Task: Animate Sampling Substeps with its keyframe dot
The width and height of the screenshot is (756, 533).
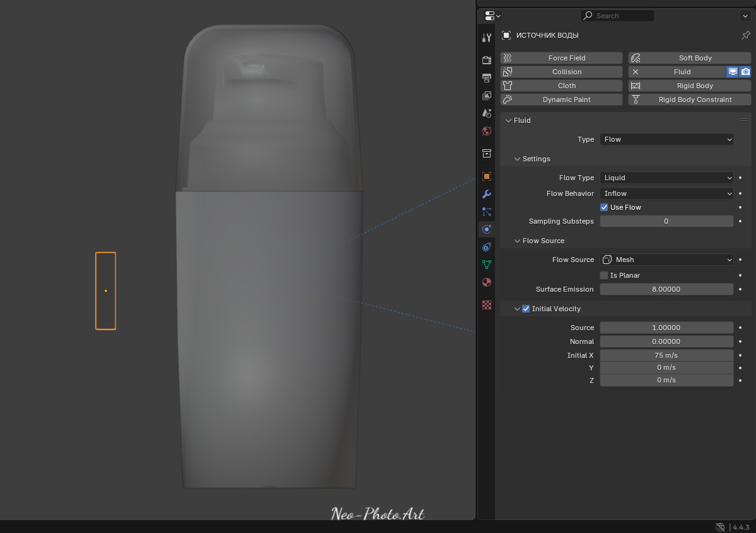Action: point(740,221)
